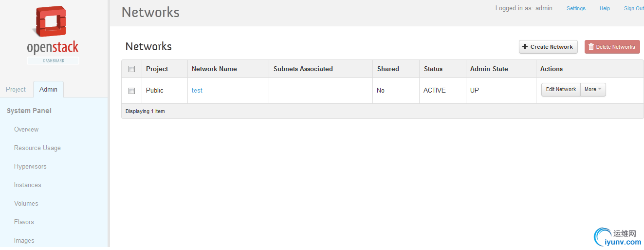Open the test network link
This screenshot has width=644, height=250.
197,91
